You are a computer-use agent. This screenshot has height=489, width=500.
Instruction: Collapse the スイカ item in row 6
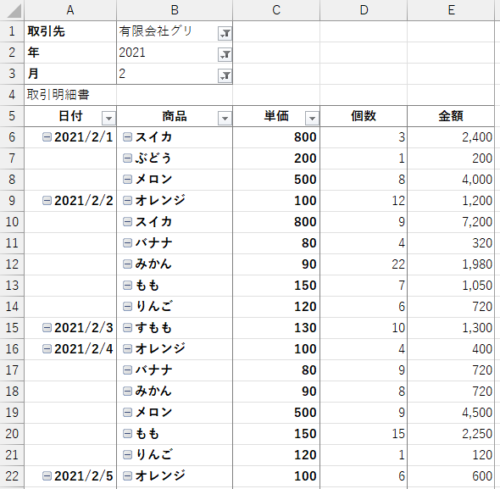coord(128,137)
